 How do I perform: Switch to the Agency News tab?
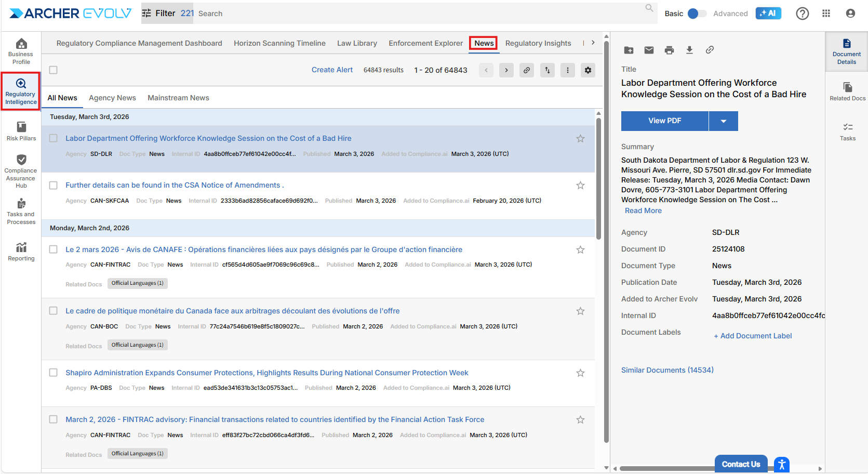[112, 98]
